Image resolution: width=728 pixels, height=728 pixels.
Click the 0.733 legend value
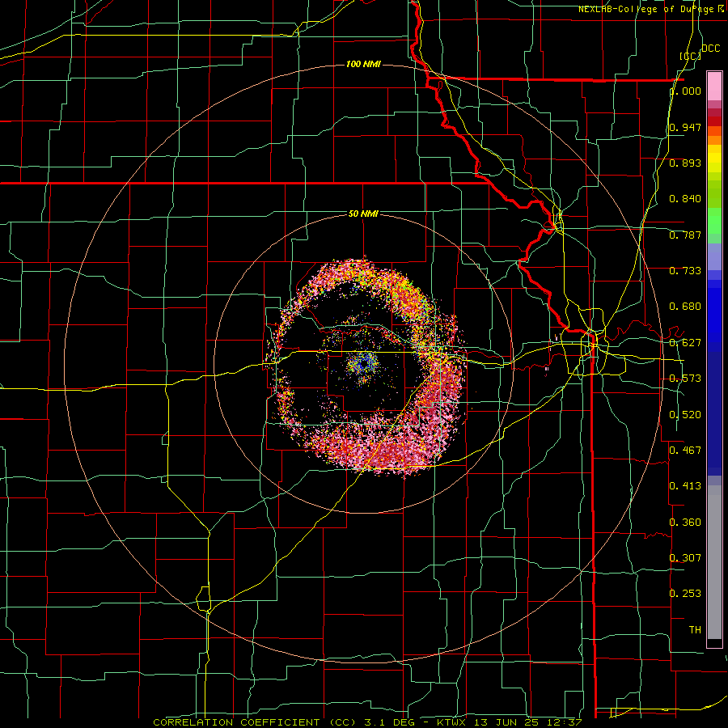pyautogui.click(x=685, y=271)
